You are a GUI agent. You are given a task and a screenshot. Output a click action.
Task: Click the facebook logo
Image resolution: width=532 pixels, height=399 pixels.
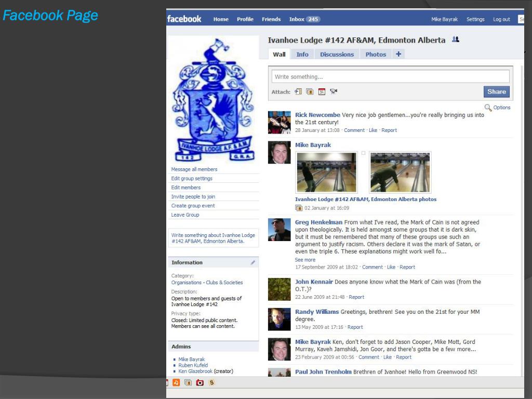point(184,19)
